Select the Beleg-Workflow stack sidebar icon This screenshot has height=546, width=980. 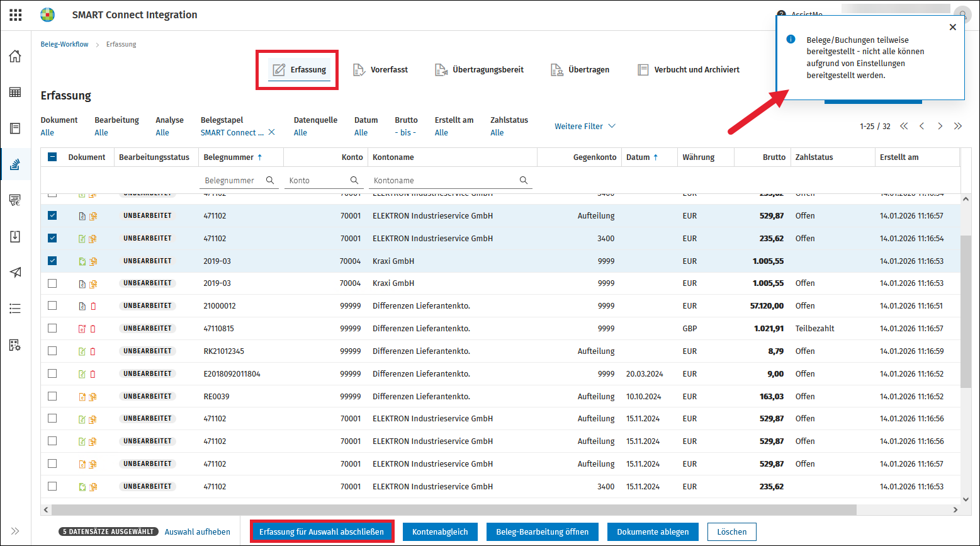click(x=16, y=164)
